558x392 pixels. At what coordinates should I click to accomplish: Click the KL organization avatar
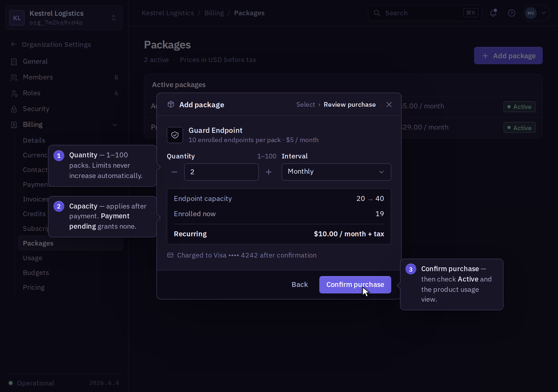pos(17,18)
